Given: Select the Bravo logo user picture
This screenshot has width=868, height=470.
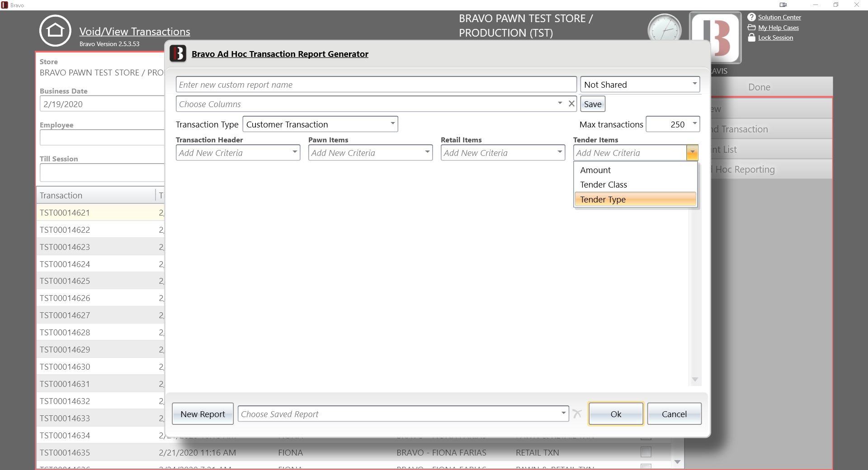Looking at the screenshot, I should pyautogui.click(x=715, y=38).
